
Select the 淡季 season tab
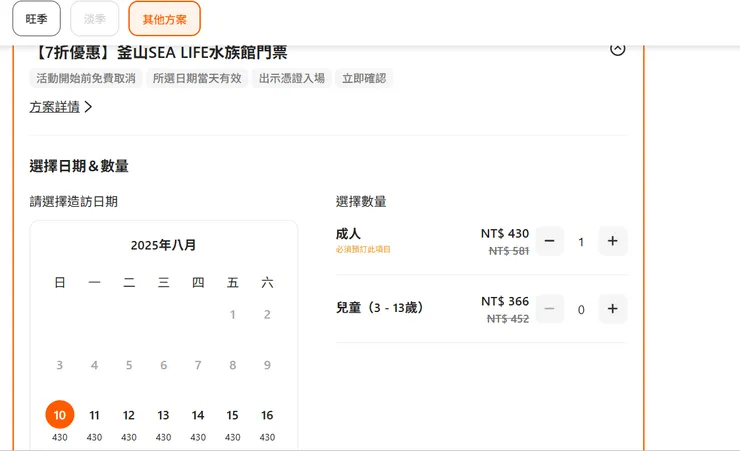(x=94, y=19)
